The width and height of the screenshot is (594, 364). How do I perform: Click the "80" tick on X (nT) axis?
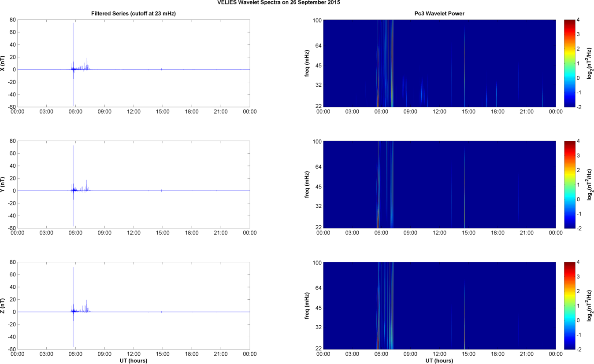pos(13,20)
